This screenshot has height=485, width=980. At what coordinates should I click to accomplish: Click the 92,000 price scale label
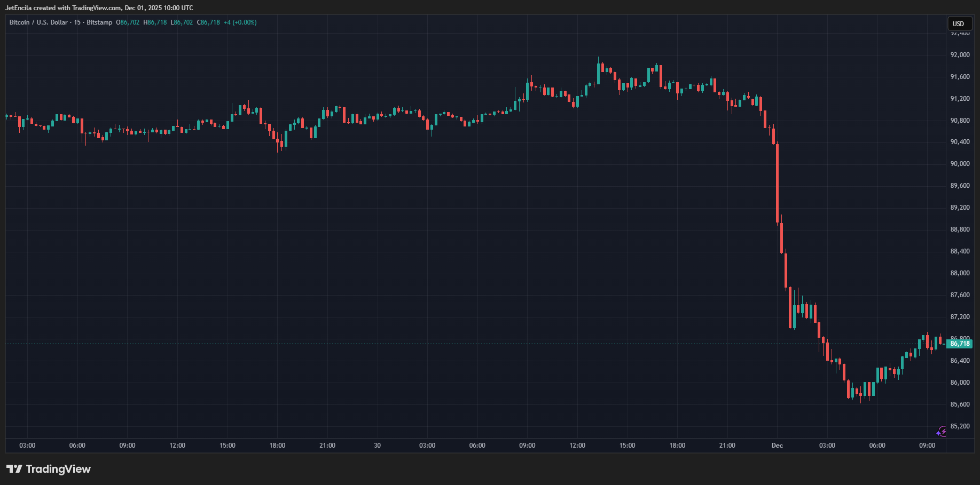click(960, 55)
